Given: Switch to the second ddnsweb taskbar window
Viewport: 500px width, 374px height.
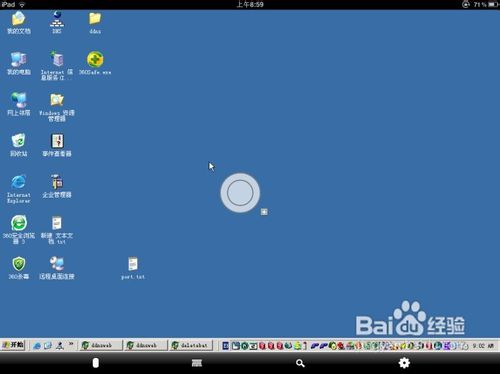Looking at the screenshot, I should 146,345.
